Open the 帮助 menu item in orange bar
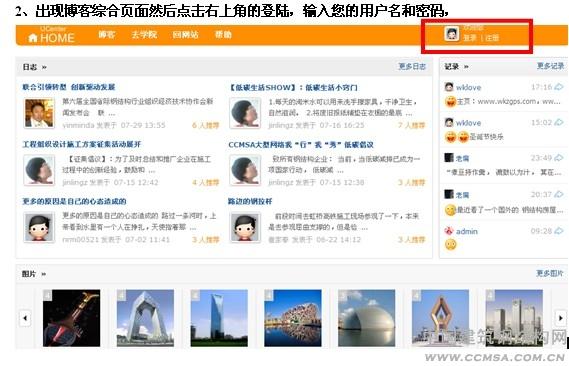 tap(223, 34)
